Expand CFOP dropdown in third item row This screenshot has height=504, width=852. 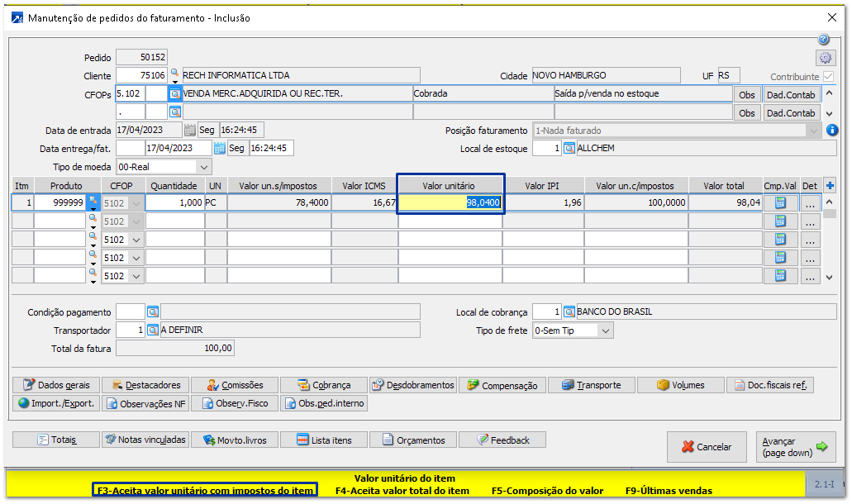tap(136, 240)
